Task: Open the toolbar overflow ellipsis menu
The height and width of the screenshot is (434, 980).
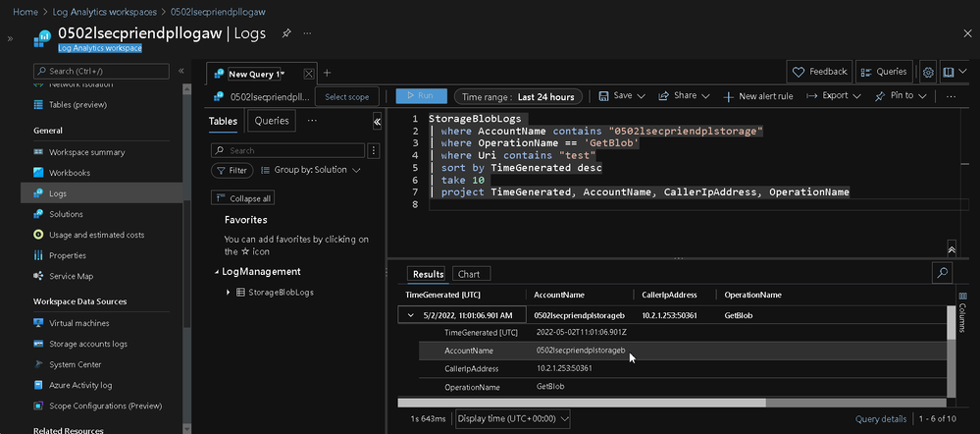Action: [x=952, y=96]
